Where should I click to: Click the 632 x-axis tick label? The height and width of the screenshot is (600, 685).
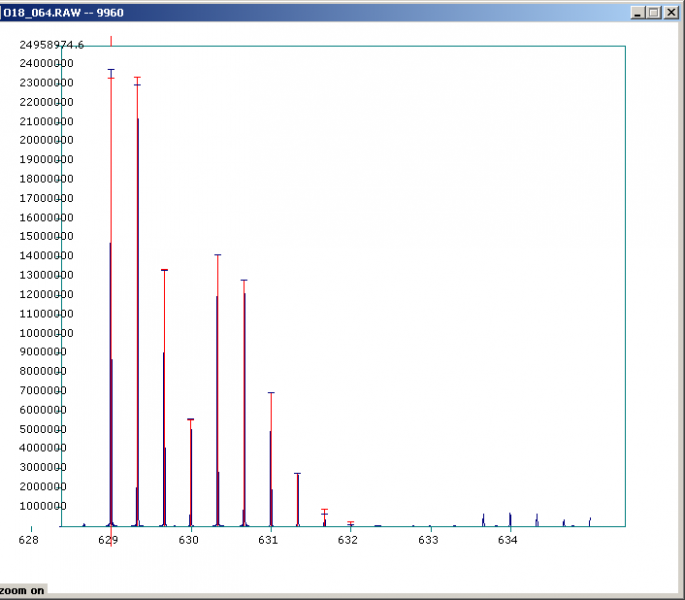tap(348, 540)
